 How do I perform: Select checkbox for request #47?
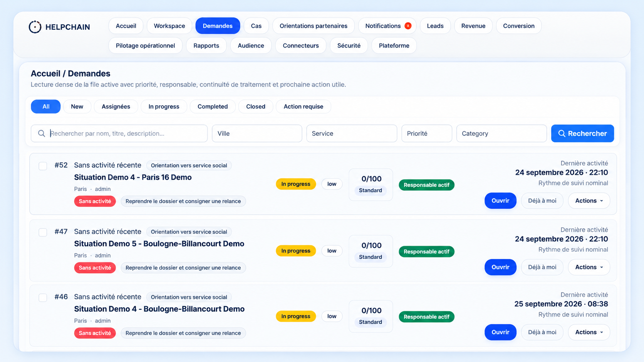43,232
